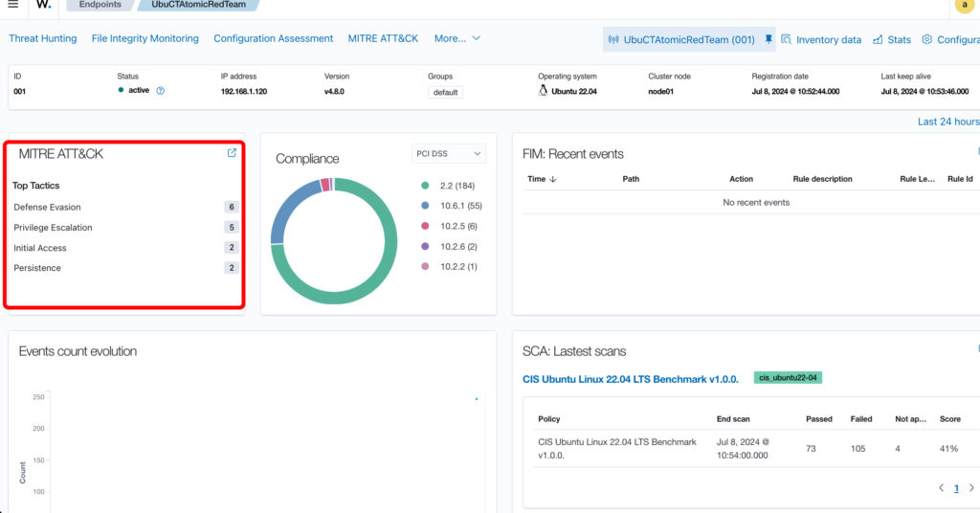Click the Inventory data icon

point(787,39)
